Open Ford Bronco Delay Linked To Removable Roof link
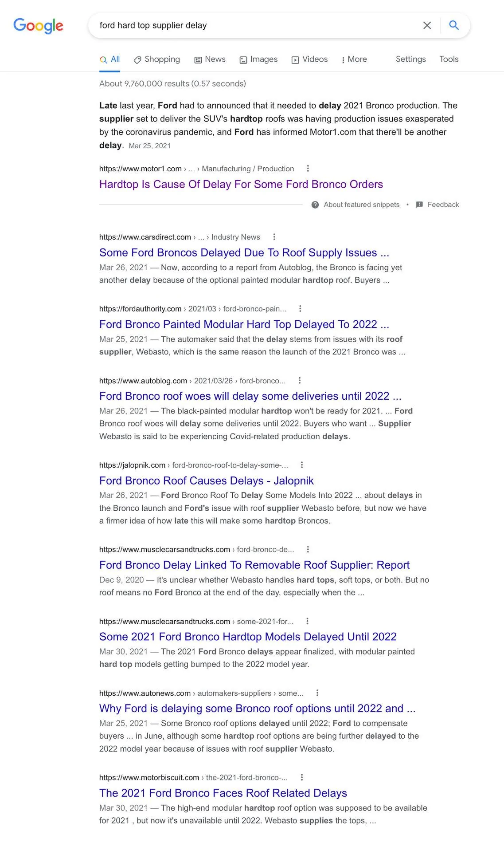The height and width of the screenshot is (843, 504). pos(254,565)
